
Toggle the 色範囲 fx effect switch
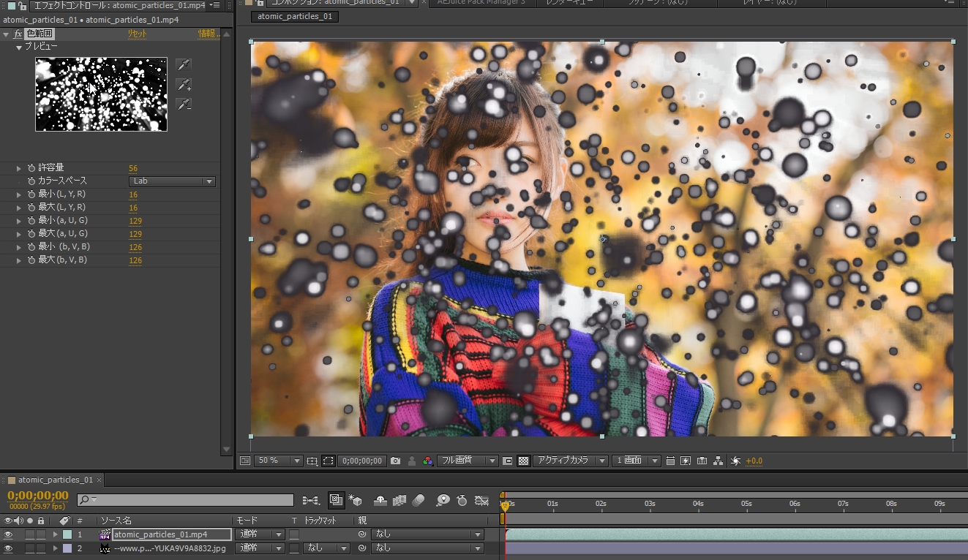(x=18, y=34)
